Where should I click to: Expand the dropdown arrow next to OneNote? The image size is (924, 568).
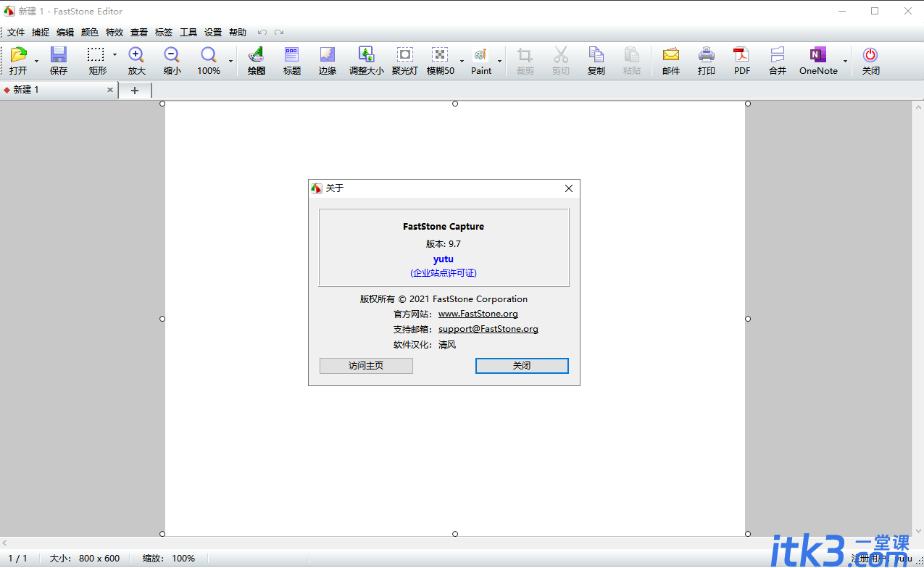845,62
